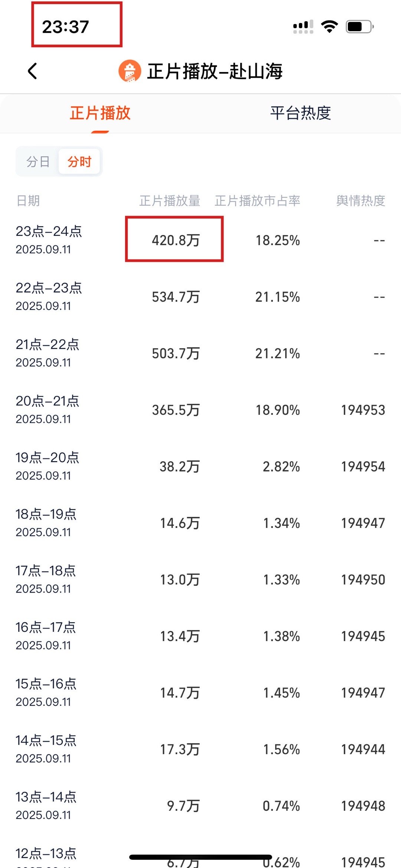Select the 分时 hourly view
Screen dimensions: 401x868
[79, 161]
